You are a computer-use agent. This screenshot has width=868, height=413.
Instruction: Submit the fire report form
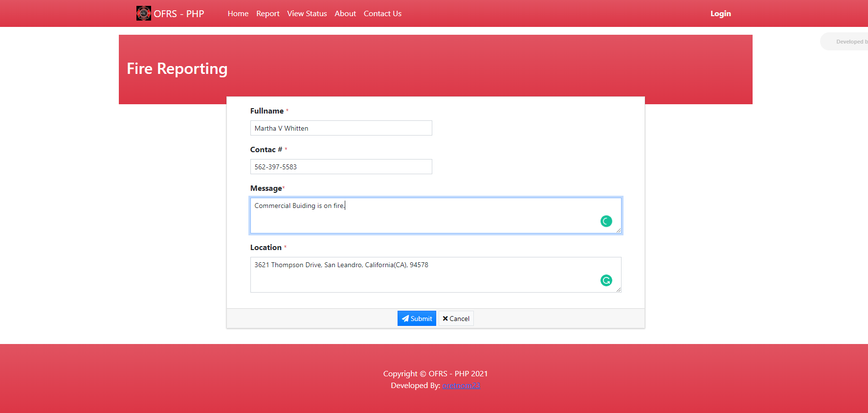[x=417, y=319]
